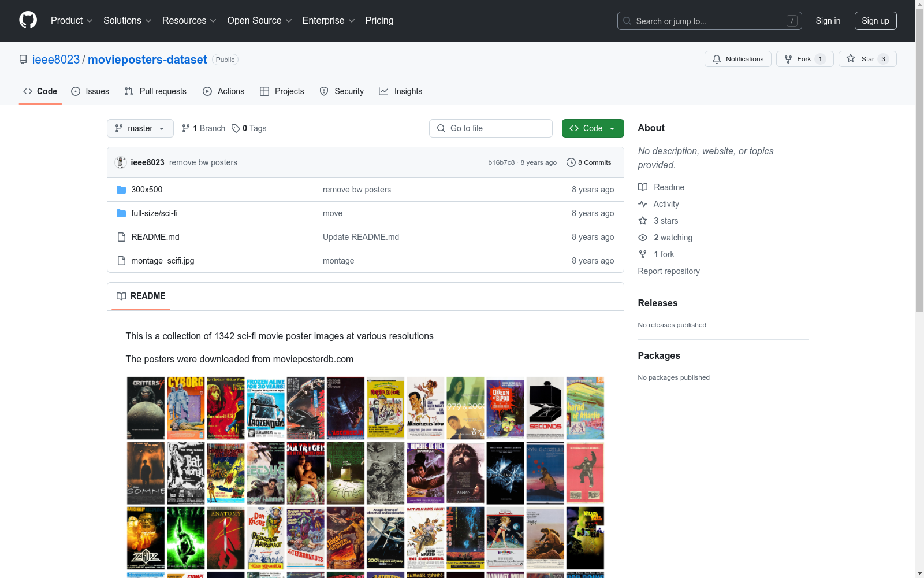
Task: Click the README book icon heading
Action: tap(121, 296)
